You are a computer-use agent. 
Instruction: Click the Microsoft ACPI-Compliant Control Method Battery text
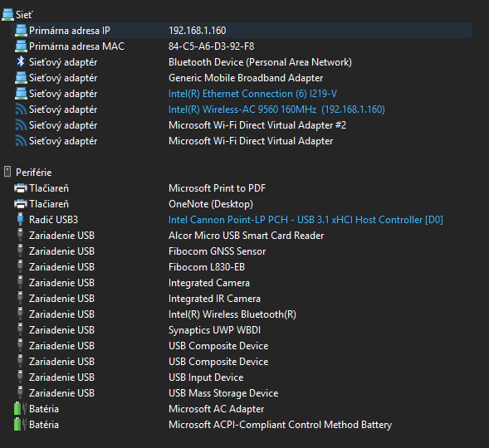[x=280, y=425]
